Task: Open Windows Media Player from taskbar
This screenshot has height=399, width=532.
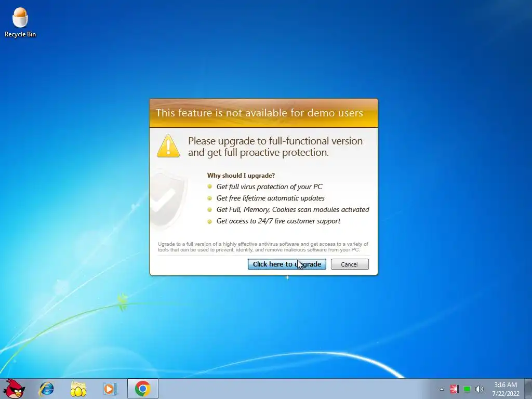Action: (110, 389)
